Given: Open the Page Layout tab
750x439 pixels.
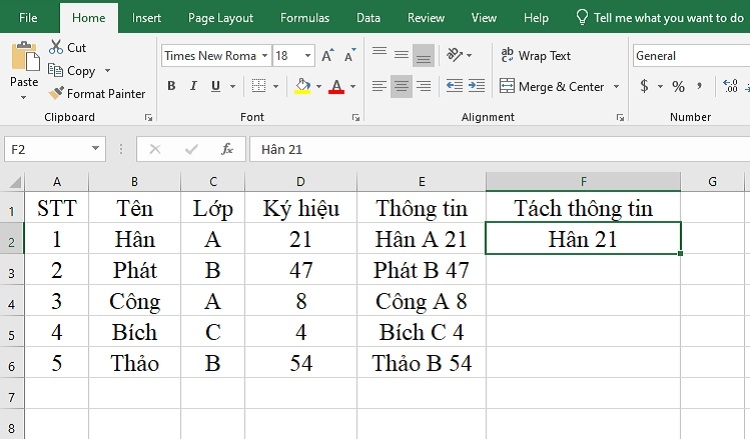Looking at the screenshot, I should (x=221, y=18).
